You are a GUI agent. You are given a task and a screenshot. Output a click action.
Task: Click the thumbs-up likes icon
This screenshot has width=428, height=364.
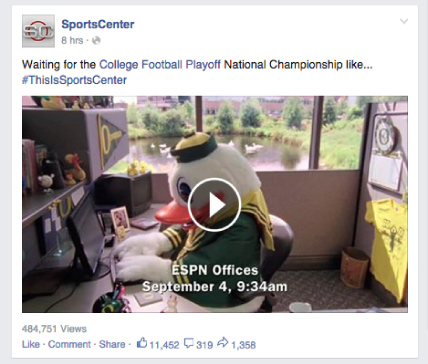(x=142, y=343)
